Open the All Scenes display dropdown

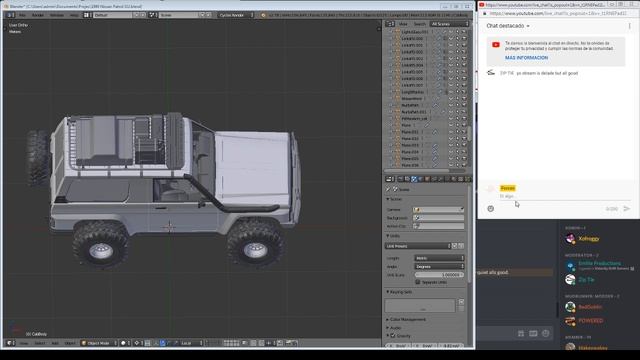(x=450, y=24)
